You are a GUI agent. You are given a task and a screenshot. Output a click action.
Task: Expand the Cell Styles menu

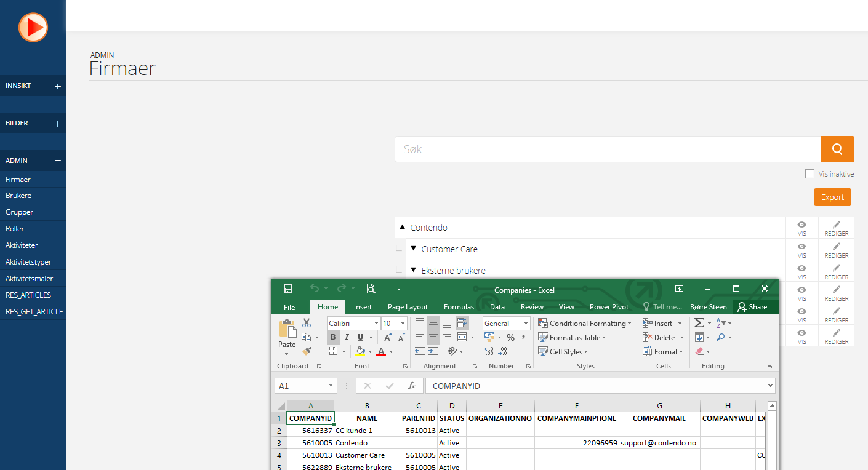pos(563,352)
